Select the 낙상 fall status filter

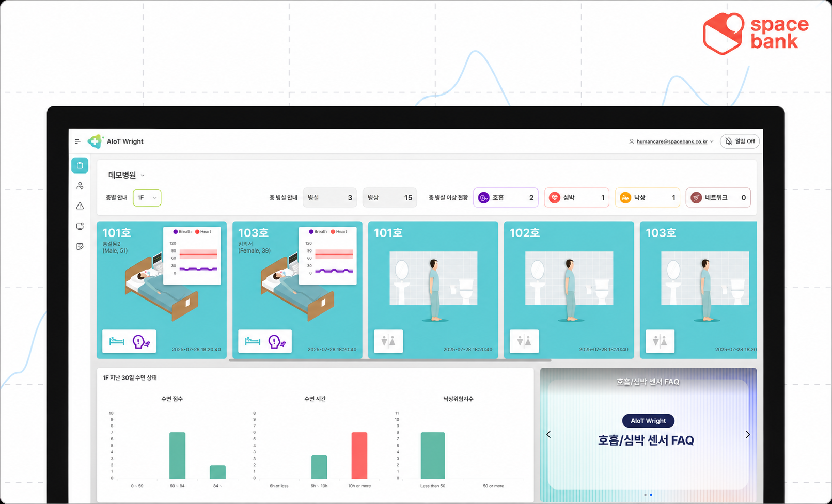[x=648, y=197]
